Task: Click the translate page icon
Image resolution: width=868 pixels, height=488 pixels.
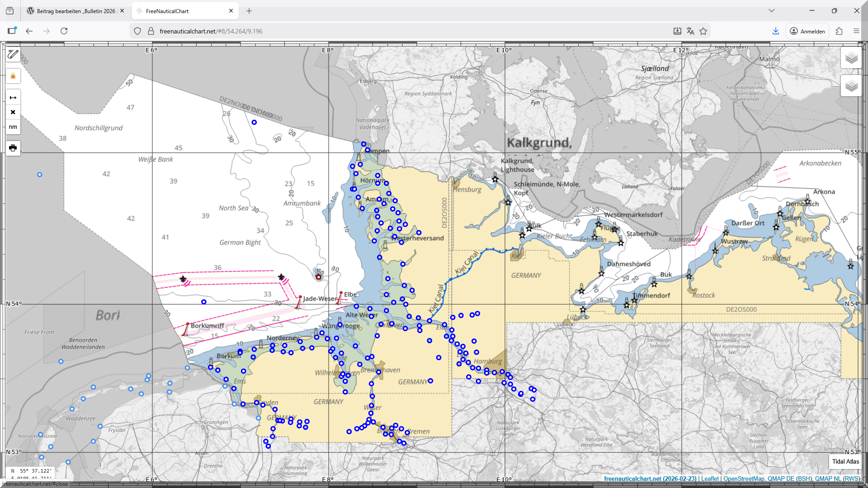Action: (690, 31)
